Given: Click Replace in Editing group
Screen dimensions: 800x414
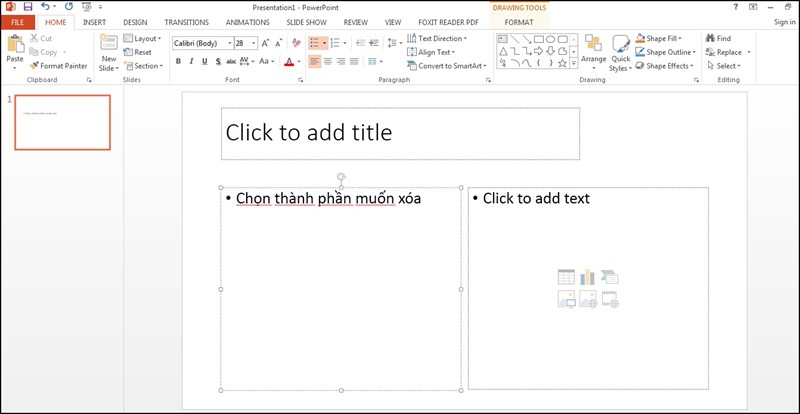Looking at the screenshot, I should pyautogui.click(x=724, y=52).
